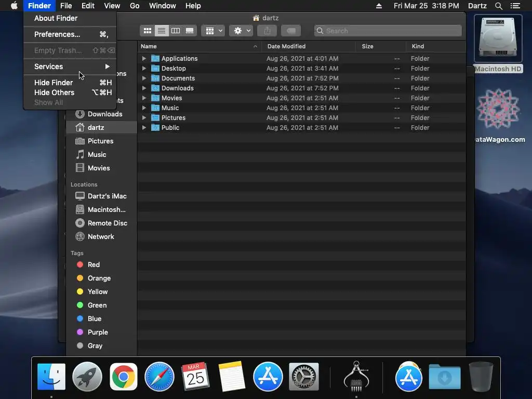Expand the Documents folder triangle
Image resolution: width=532 pixels, height=399 pixels.
tap(144, 78)
